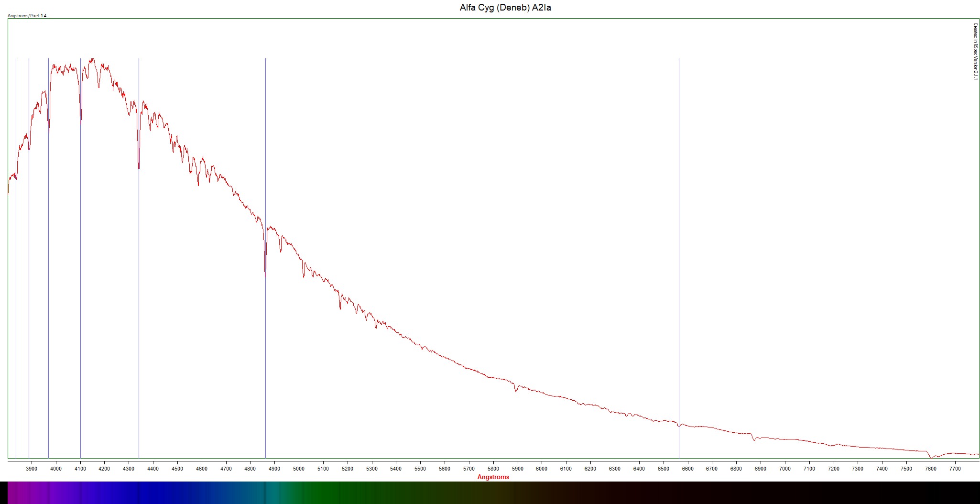Click the vertical "Created in RSpec" watermark text
This screenshot has width=980, height=504.
click(976, 51)
